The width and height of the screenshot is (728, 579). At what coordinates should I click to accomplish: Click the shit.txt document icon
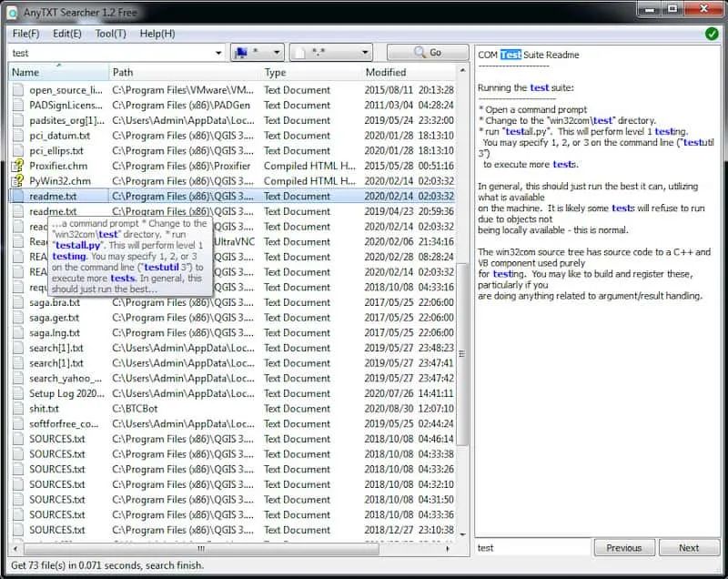click(x=17, y=409)
